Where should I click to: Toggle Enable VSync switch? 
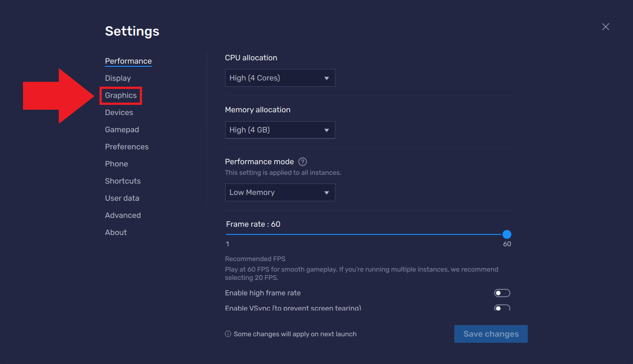point(502,307)
